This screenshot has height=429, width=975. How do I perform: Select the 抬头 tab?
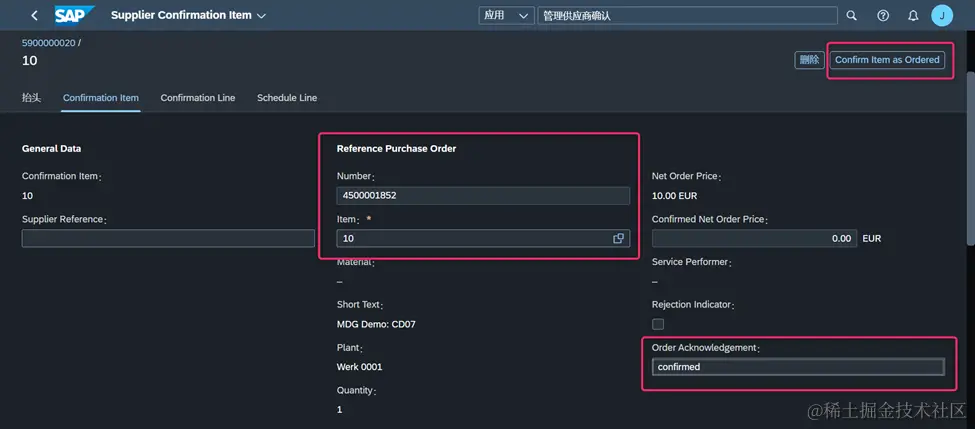point(32,98)
